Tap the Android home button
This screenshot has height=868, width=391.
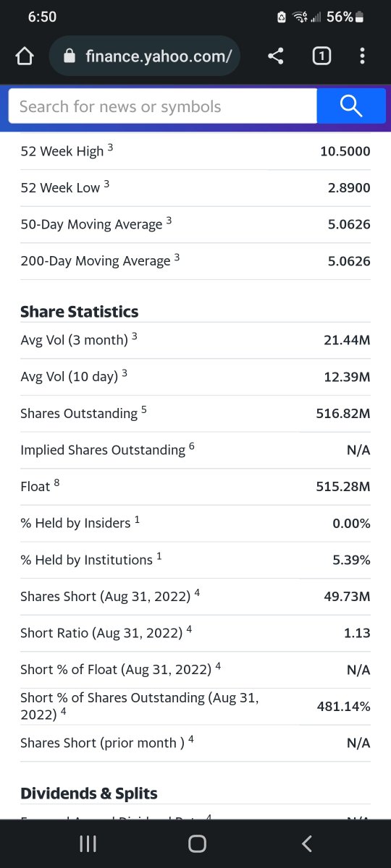click(197, 843)
